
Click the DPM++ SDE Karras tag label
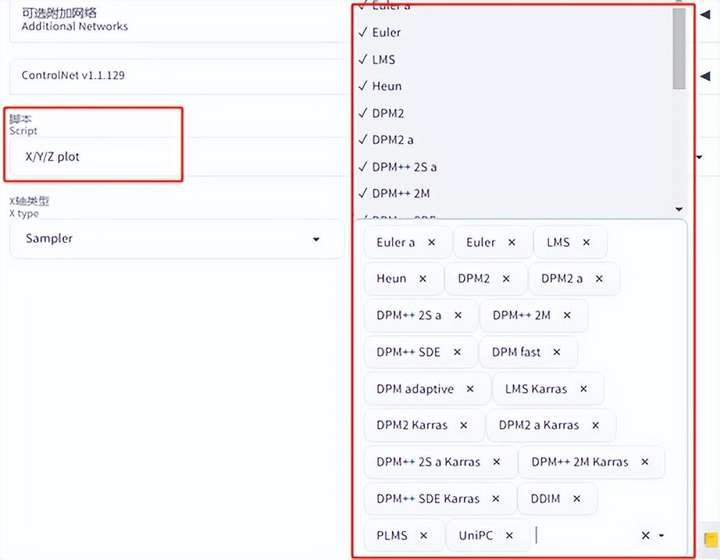click(428, 498)
